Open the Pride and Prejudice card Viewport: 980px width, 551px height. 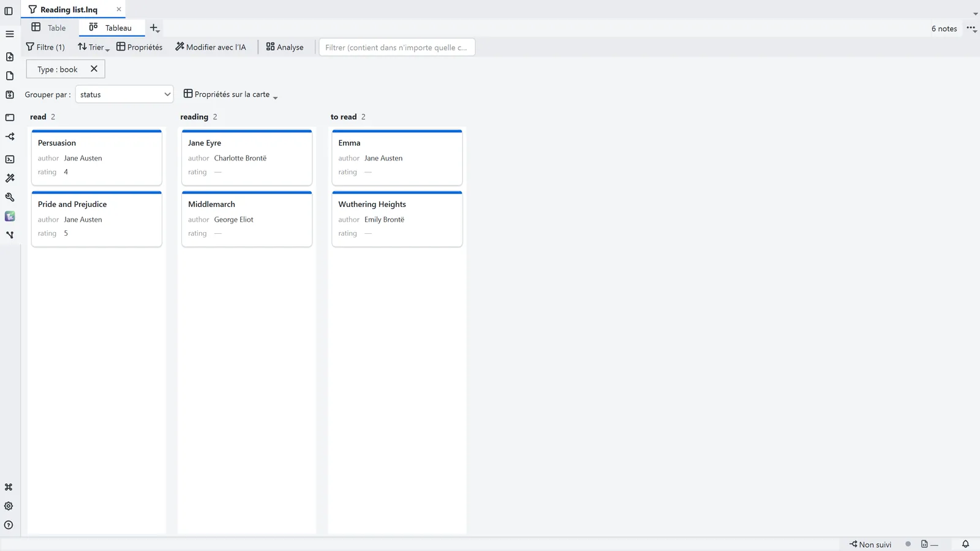coord(97,219)
